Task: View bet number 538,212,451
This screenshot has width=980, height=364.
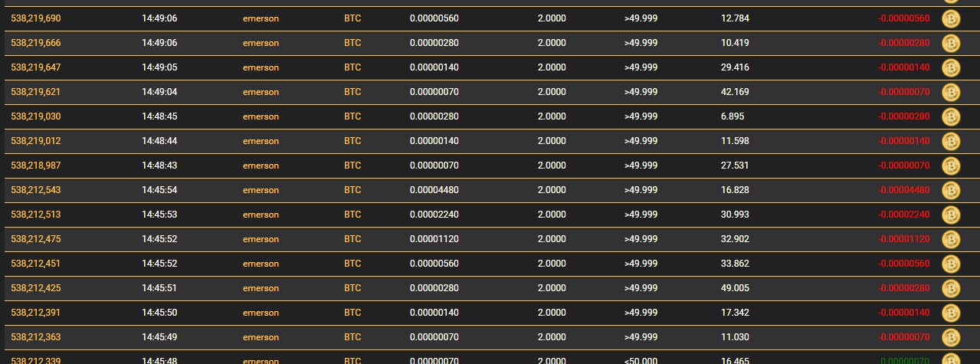Action: pyautogui.click(x=36, y=264)
